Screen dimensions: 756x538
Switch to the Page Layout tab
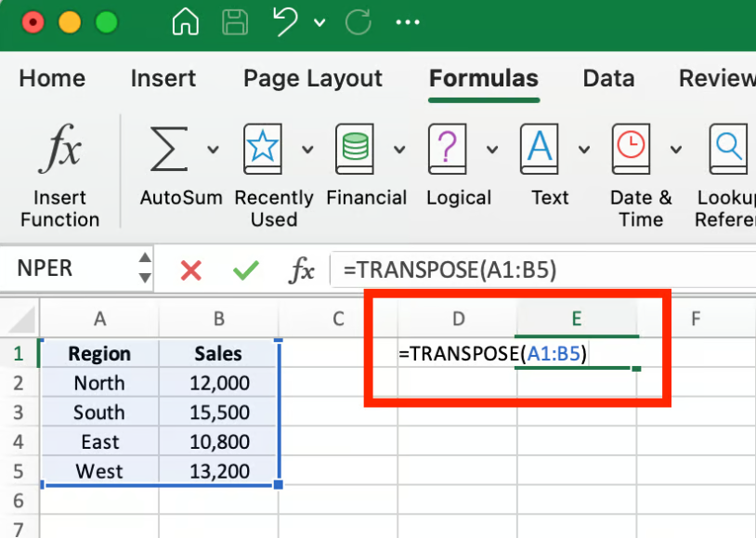[312, 79]
